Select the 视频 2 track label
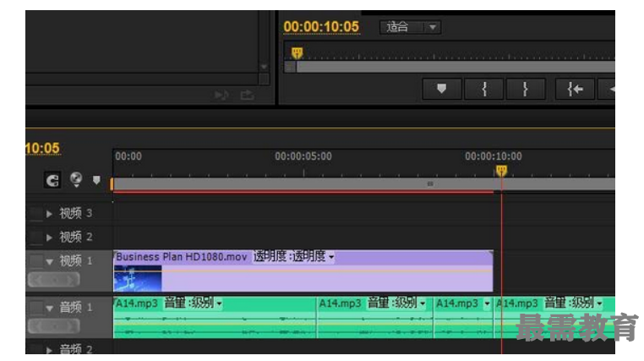This screenshot has height=361, width=644. point(75,237)
